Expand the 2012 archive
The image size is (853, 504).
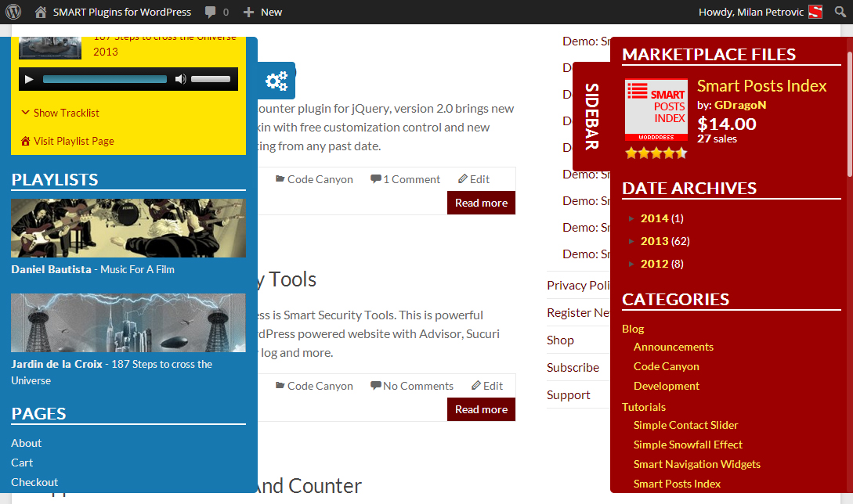tap(631, 264)
